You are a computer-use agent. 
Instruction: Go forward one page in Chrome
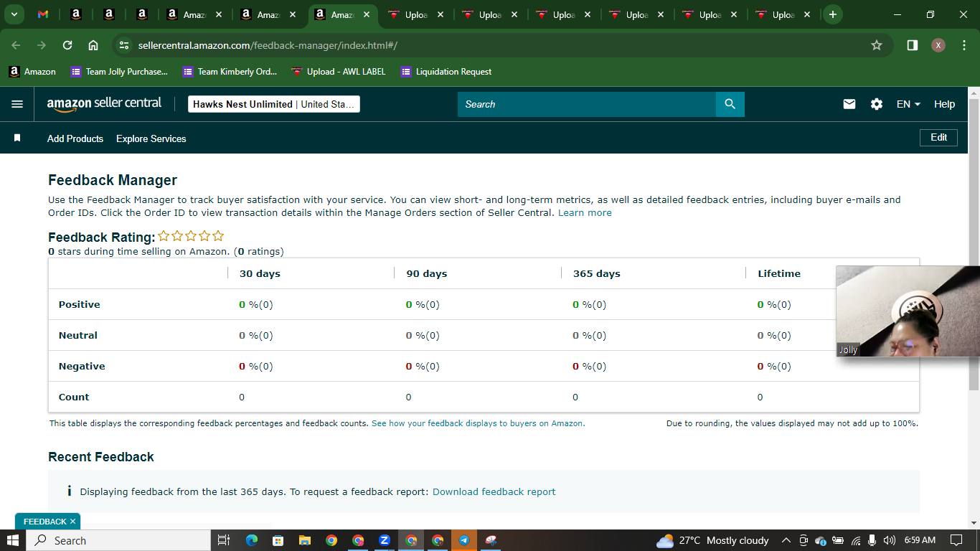tap(42, 45)
